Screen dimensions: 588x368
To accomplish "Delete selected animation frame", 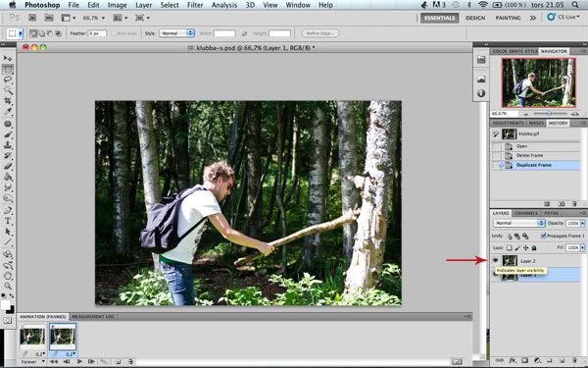I will (130, 361).
